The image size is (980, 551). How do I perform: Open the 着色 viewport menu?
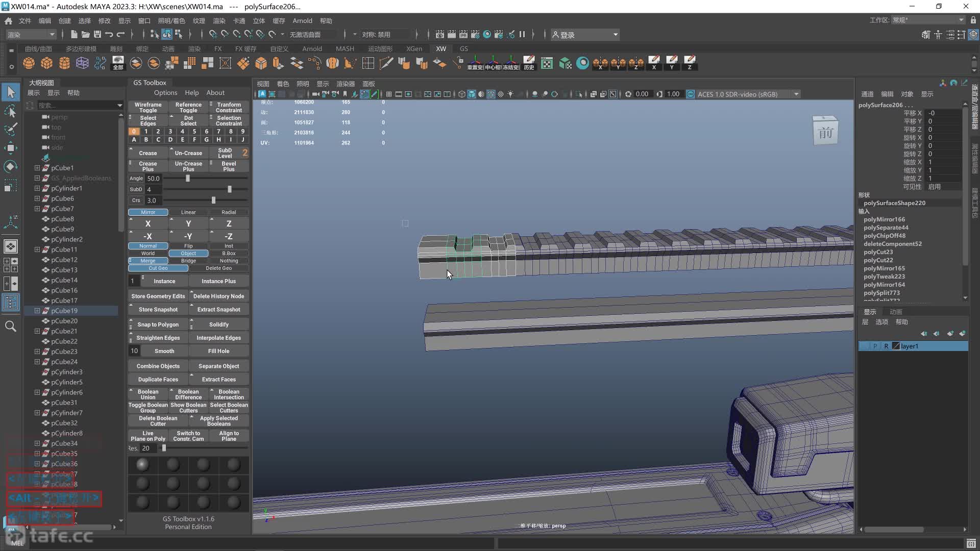tap(283, 84)
